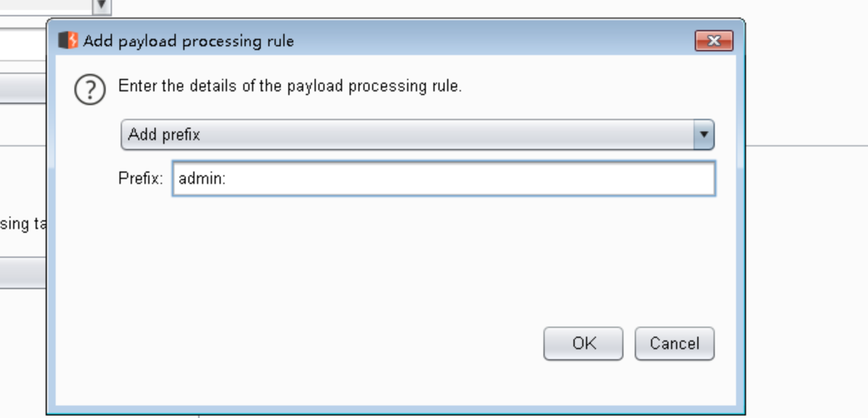Click the Burp Suite icon in dialog title bar
The image size is (868, 418).
point(68,41)
